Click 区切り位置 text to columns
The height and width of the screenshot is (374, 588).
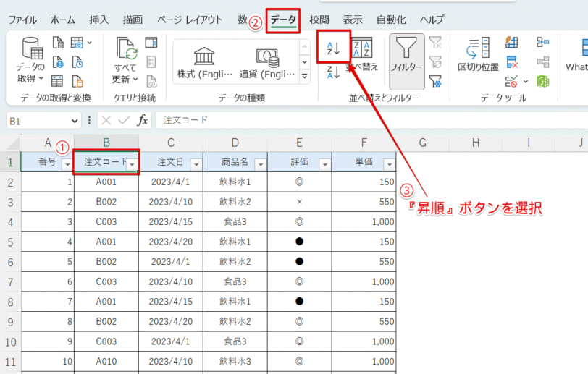[478, 54]
